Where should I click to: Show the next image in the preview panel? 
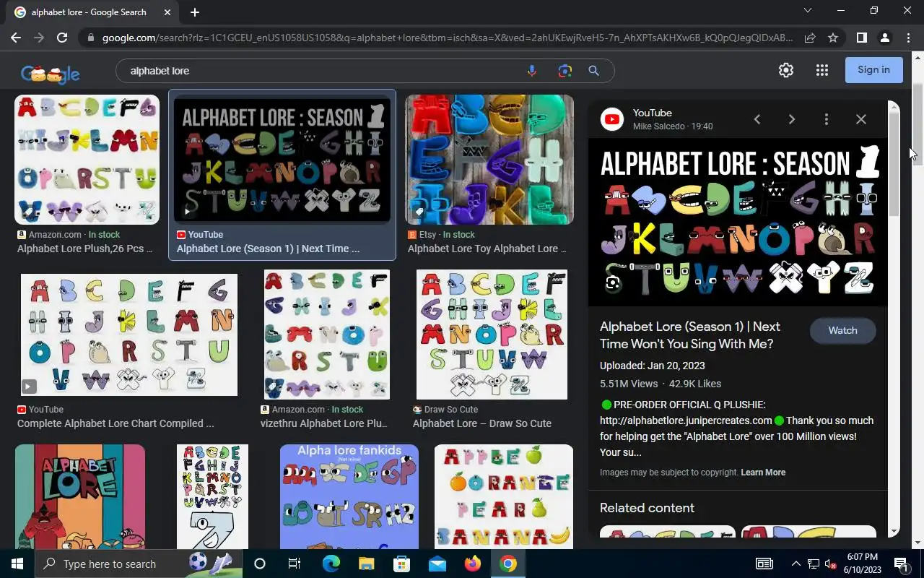click(792, 119)
